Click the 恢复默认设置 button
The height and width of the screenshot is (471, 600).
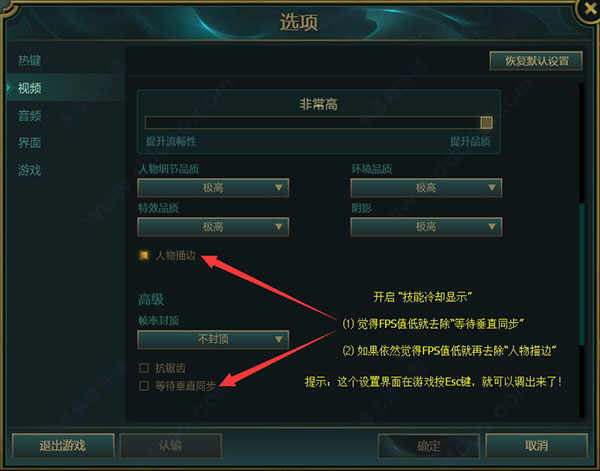point(536,61)
